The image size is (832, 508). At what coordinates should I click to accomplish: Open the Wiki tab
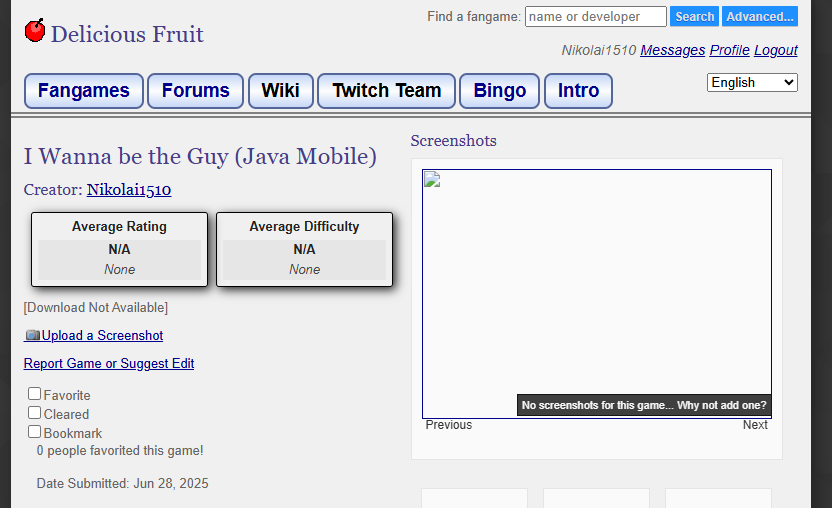pos(281,91)
